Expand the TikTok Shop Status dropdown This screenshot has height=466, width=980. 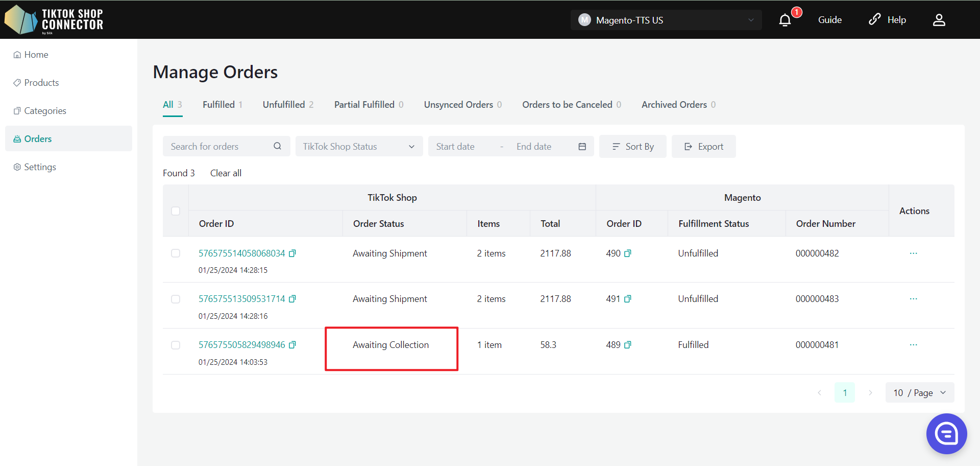pyautogui.click(x=359, y=147)
